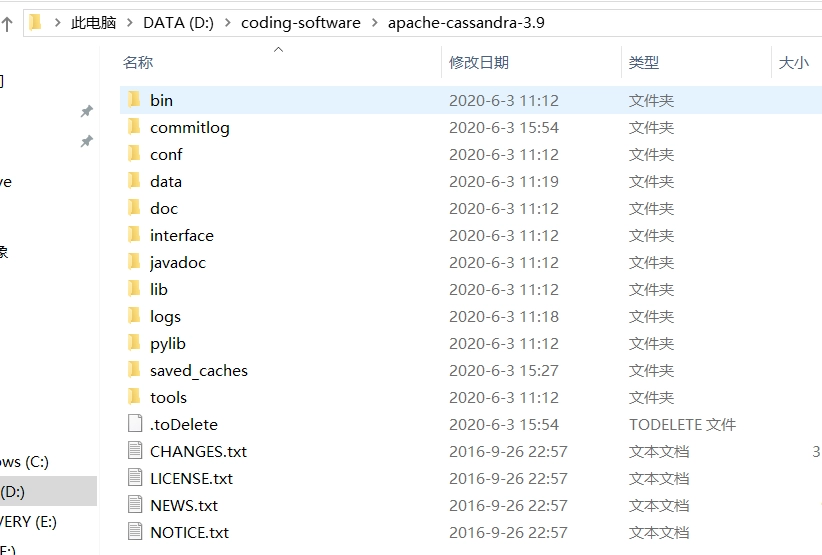Image resolution: width=822 pixels, height=555 pixels.
Task: Click the saved_caches folder icon
Action: point(134,369)
